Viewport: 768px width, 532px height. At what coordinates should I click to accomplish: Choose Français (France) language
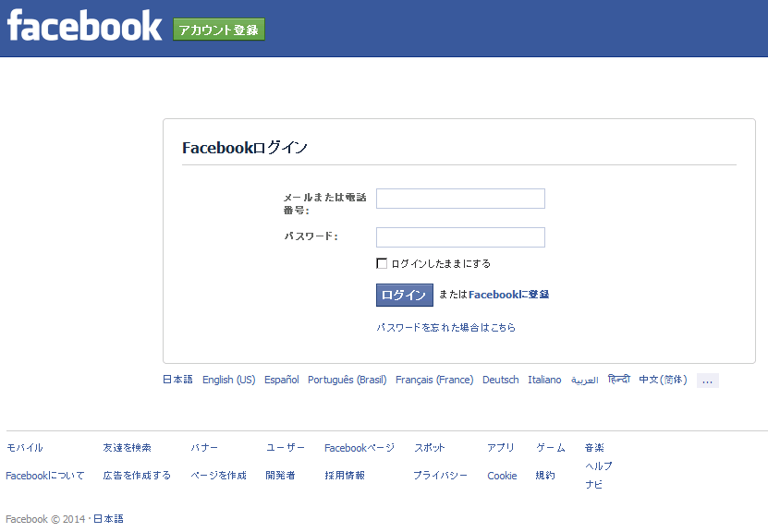433,380
